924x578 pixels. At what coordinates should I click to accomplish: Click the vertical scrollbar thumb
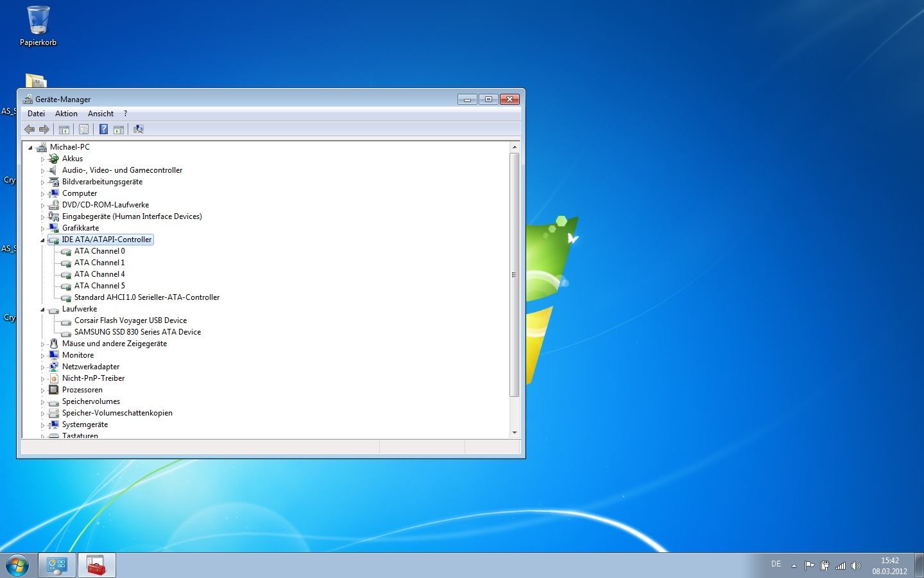(514, 275)
